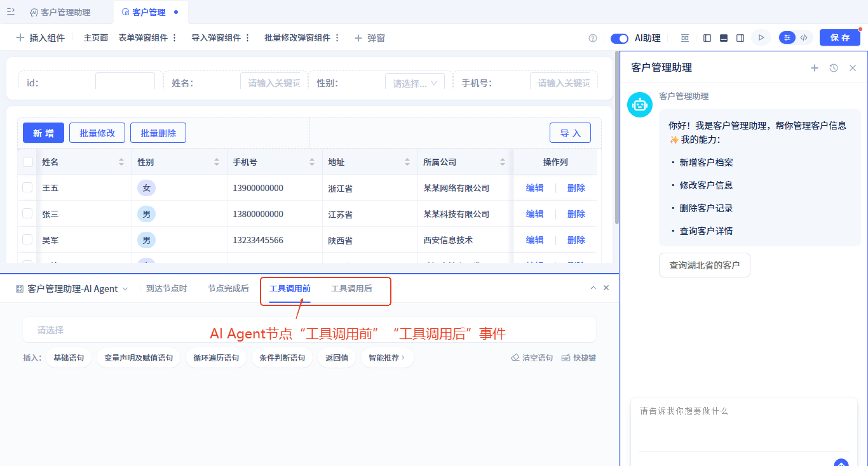Click the component layout icon after AI助理

click(x=685, y=38)
